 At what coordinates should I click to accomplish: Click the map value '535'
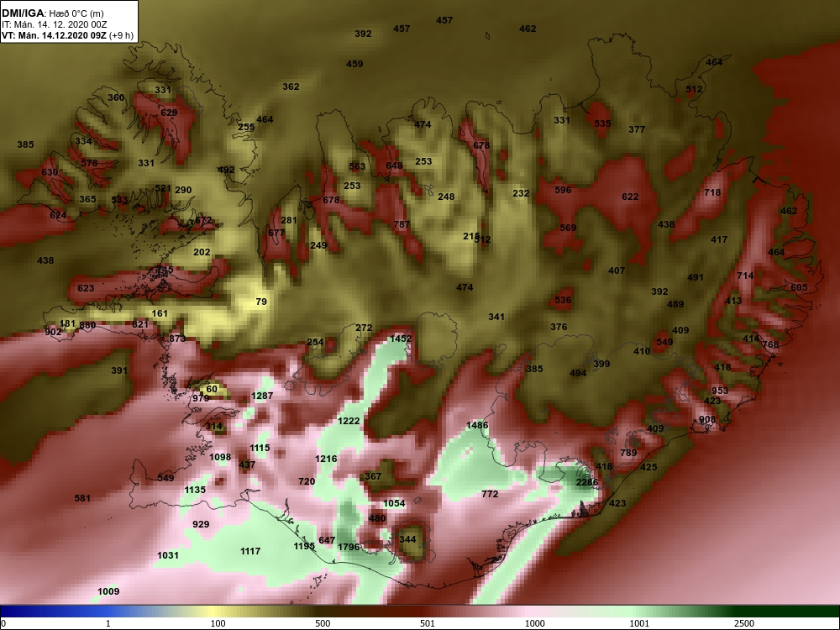pyautogui.click(x=602, y=123)
